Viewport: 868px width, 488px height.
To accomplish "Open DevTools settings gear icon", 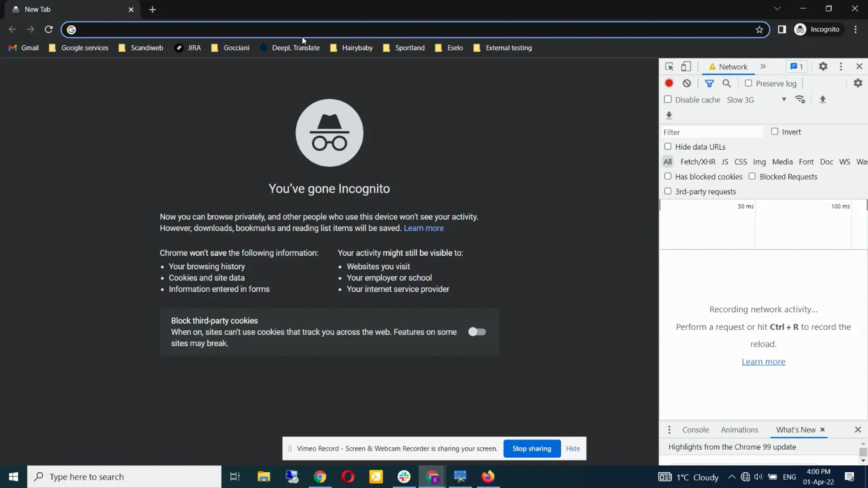I will coord(823,67).
